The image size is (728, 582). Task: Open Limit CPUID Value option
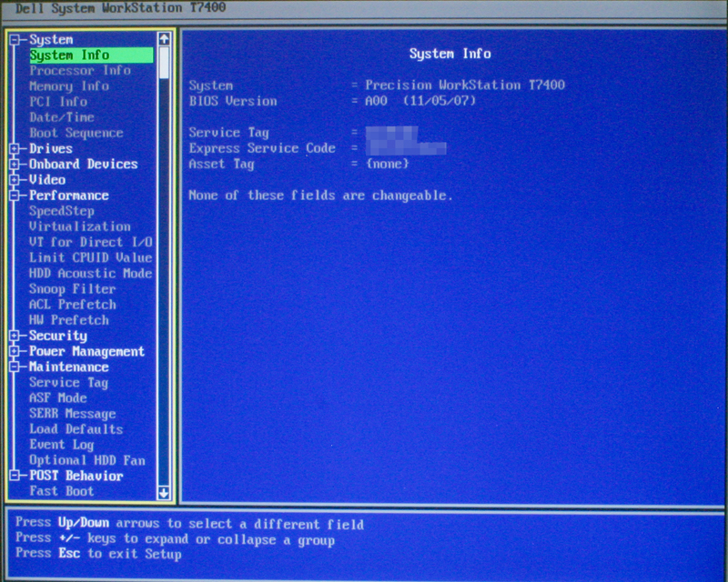click(91, 257)
